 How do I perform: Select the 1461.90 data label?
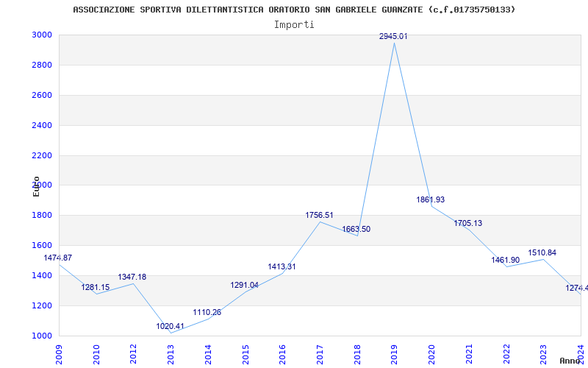coord(506,261)
